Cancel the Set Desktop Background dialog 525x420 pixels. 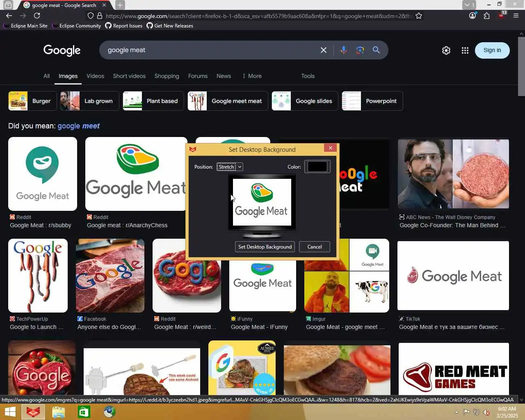pyautogui.click(x=315, y=247)
